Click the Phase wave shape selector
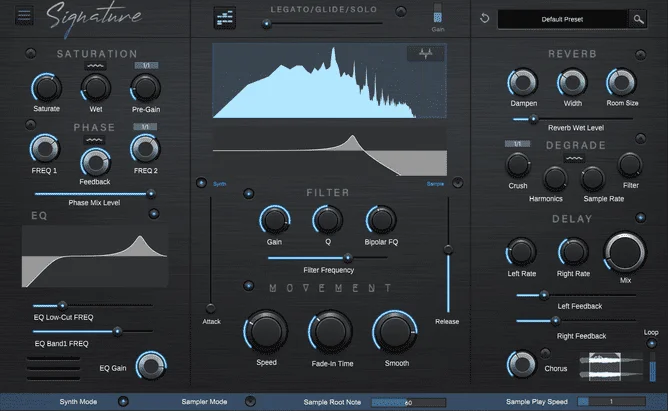This screenshot has height=411, width=668. click(x=94, y=140)
